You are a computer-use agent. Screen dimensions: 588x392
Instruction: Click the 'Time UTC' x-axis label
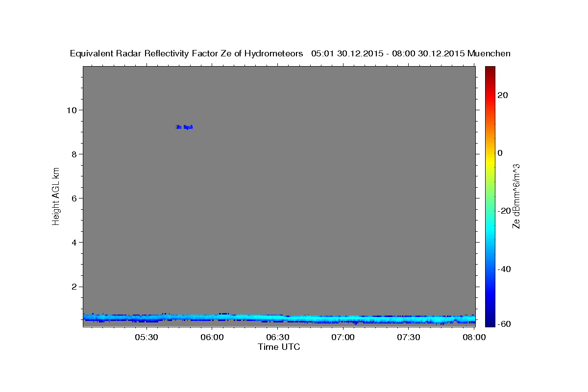tap(279, 347)
